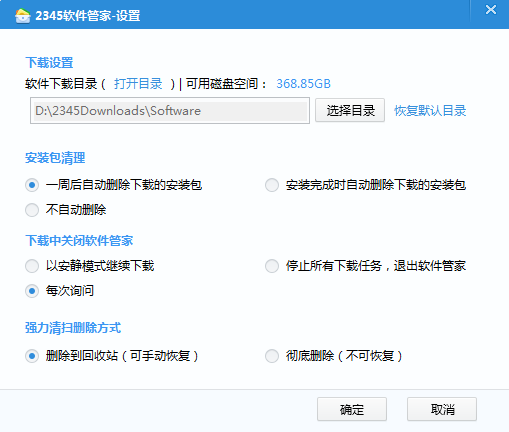This screenshot has height=432, width=509.
Task: Click the 下载设置 section heading
Action: pos(49,63)
